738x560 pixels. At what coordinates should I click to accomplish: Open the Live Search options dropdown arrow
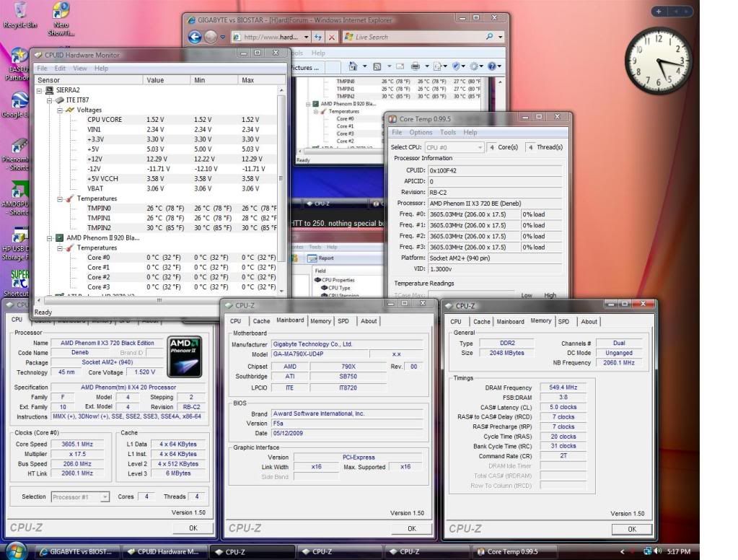point(501,37)
